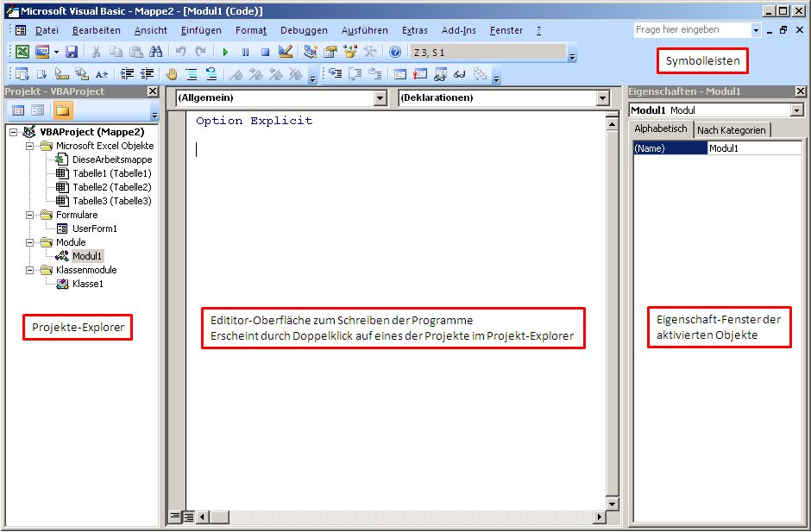The width and height of the screenshot is (811, 532).
Task: Open the Debuggen menu
Action: (304, 30)
